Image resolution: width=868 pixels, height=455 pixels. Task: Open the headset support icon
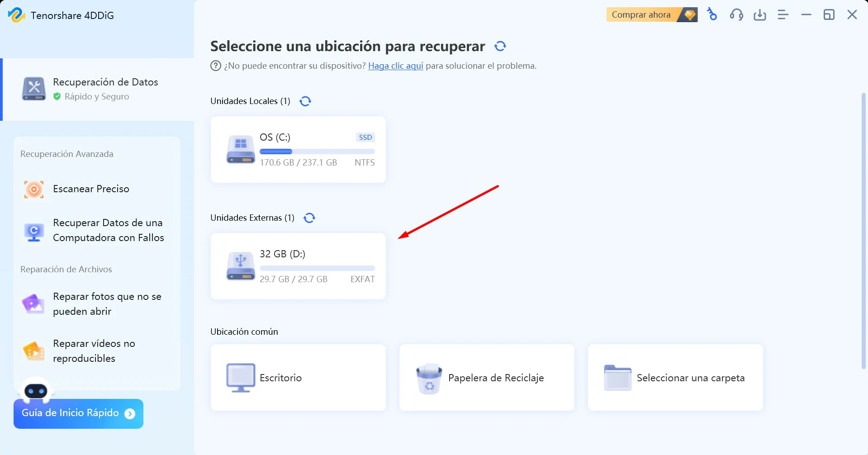click(x=736, y=15)
